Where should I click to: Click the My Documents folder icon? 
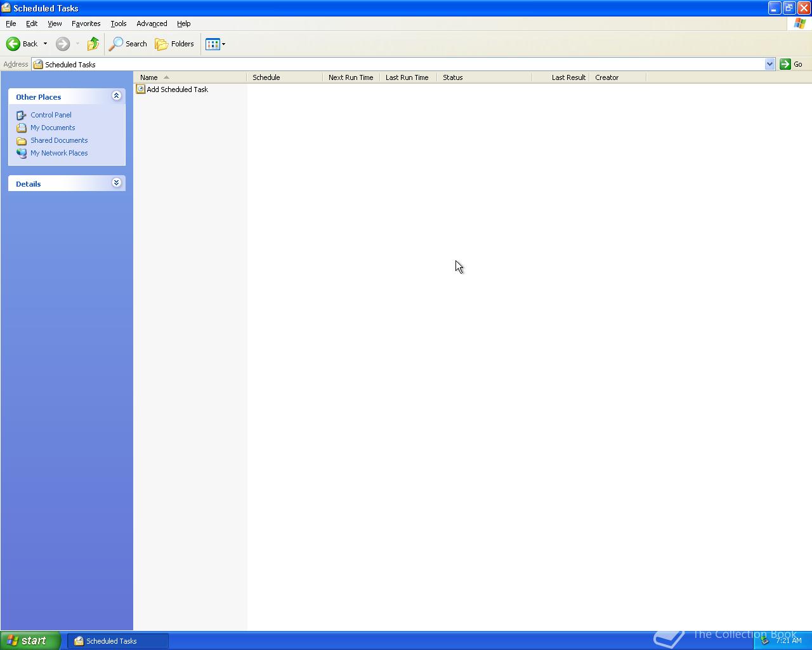[x=22, y=128]
